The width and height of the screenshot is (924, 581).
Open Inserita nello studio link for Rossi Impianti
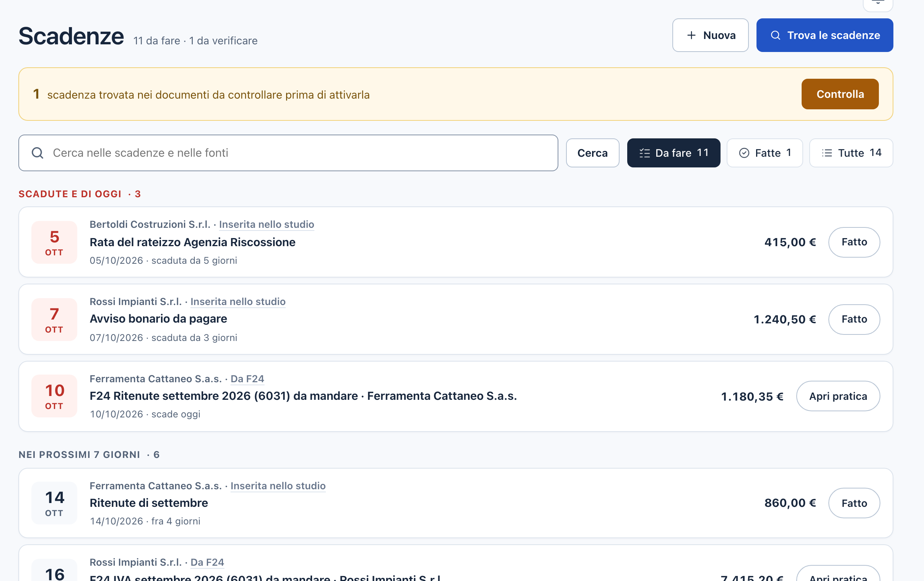tap(238, 302)
